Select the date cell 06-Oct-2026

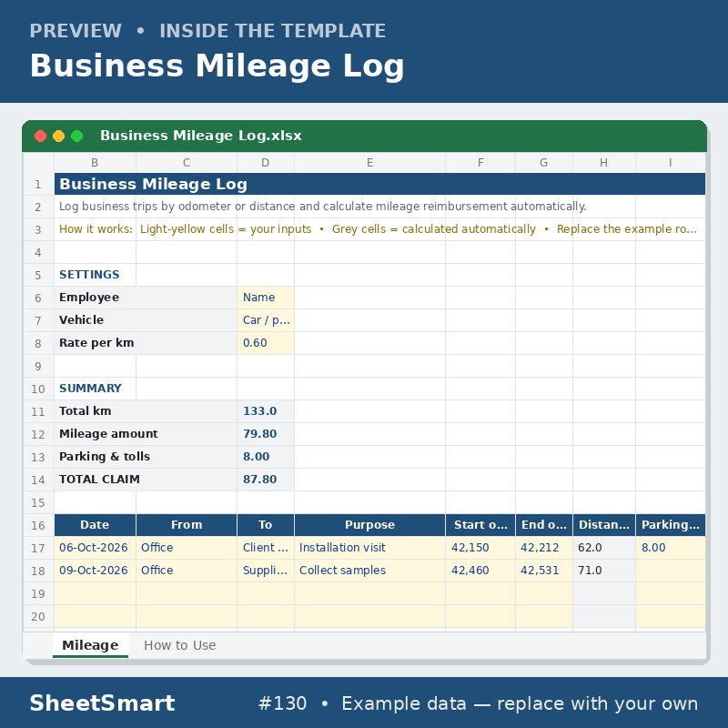95,548
